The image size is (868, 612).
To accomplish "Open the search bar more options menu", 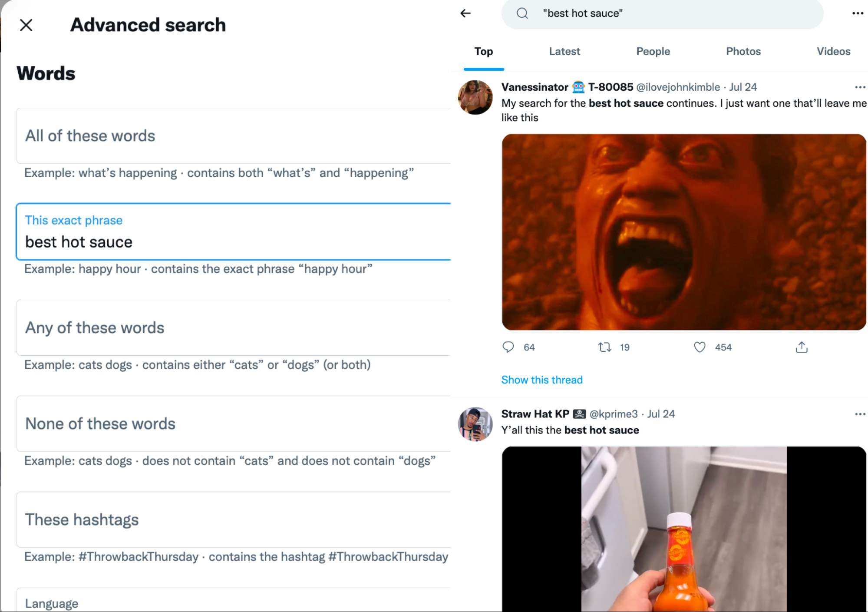I will click(x=858, y=13).
